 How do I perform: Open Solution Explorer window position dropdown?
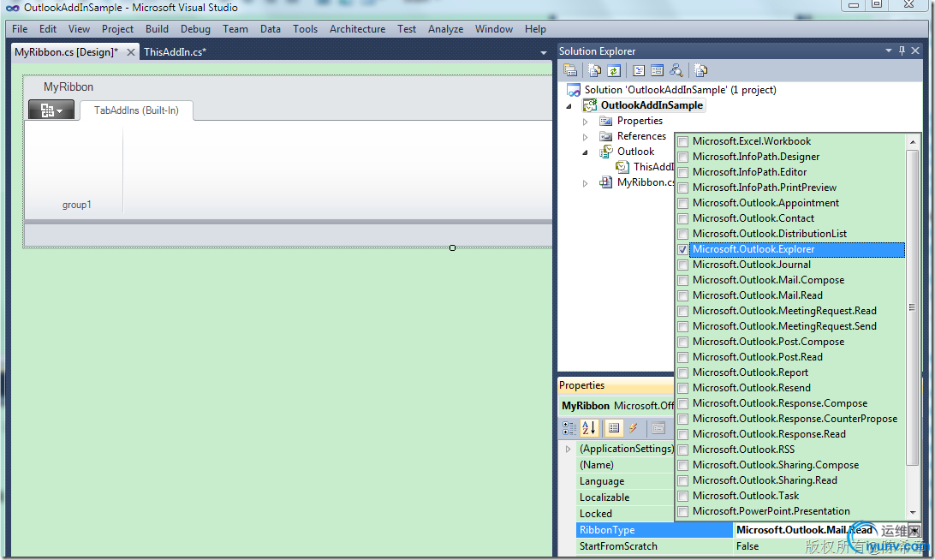[889, 51]
